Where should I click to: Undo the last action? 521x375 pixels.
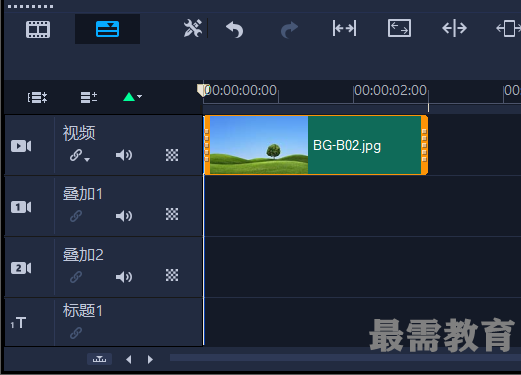coord(235,29)
